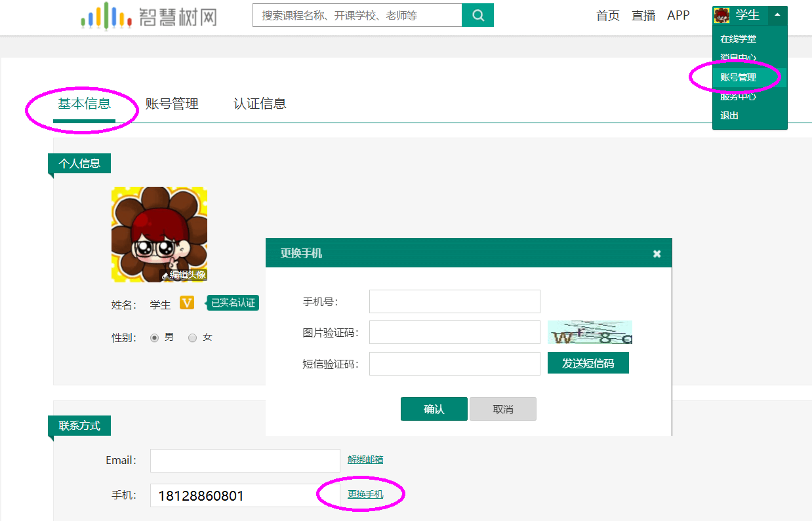This screenshot has width=812, height=521.
Task: Open Online Classroom from user menu
Action: [x=738, y=39]
